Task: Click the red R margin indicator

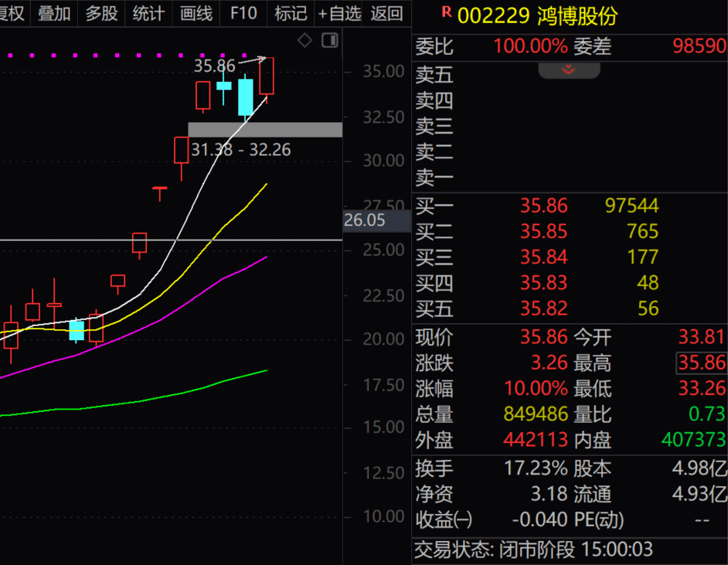Action: (447, 12)
